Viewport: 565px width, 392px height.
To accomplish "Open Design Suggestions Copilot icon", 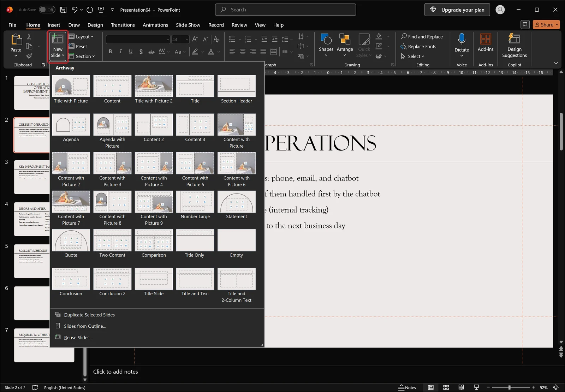I will click(514, 39).
